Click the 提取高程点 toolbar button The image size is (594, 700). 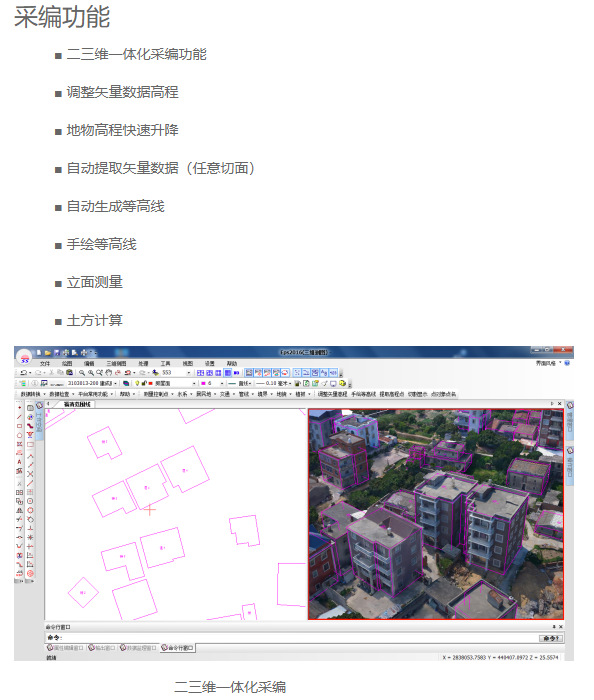tap(392, 394)
